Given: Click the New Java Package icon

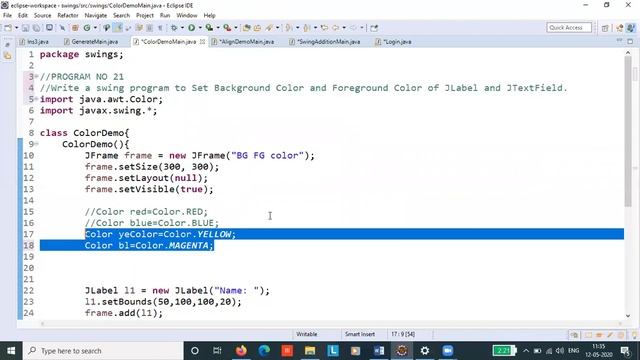Looking at the screenshot, I should pyautogui.click(x=75, y=28).
